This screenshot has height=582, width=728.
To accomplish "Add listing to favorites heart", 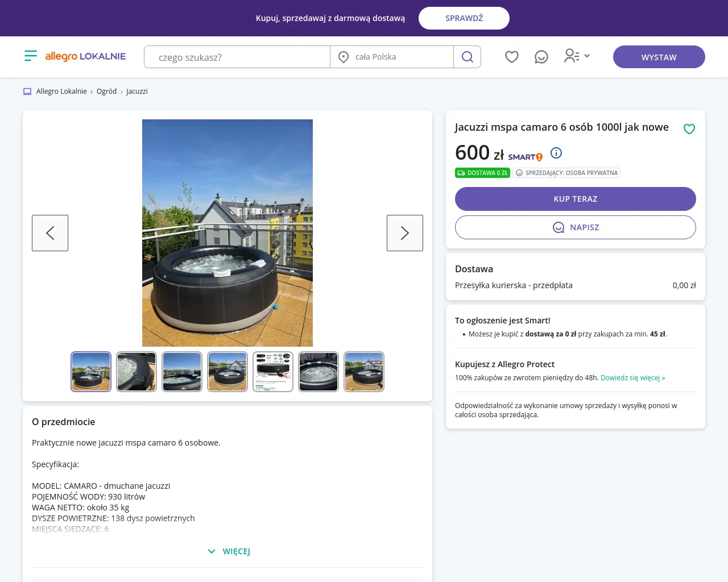I will [689, 129].
